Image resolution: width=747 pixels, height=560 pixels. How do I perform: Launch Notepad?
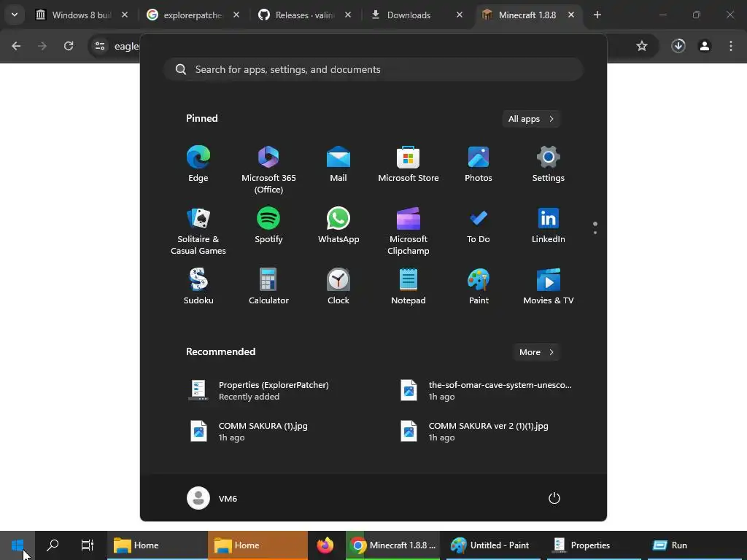click(409, 286)
